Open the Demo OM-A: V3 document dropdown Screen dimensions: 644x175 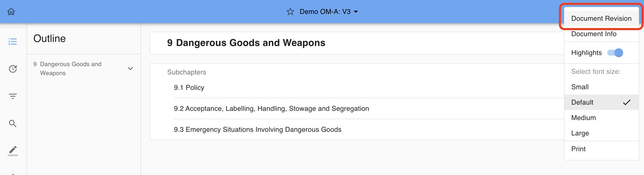point(328,12)
